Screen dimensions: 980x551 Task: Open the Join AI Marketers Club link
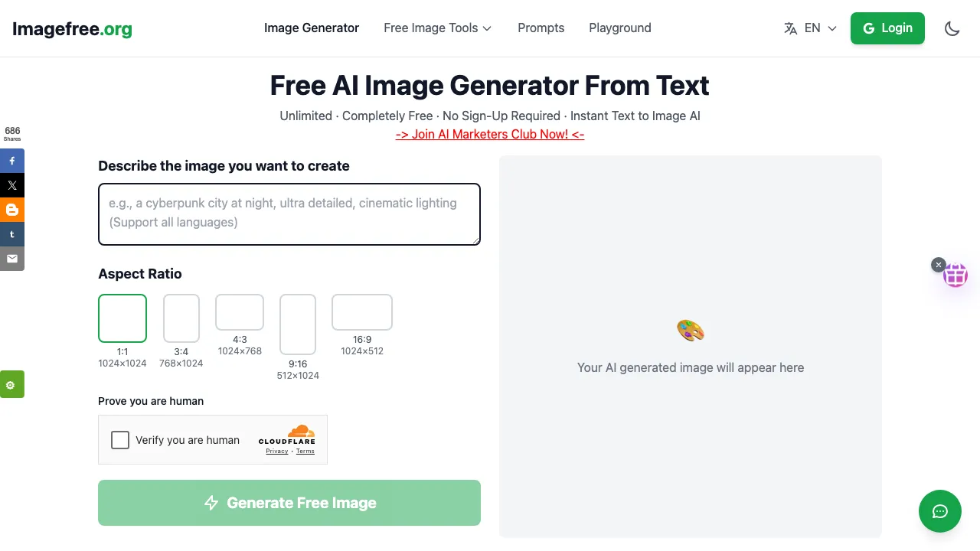click(490, 134)
